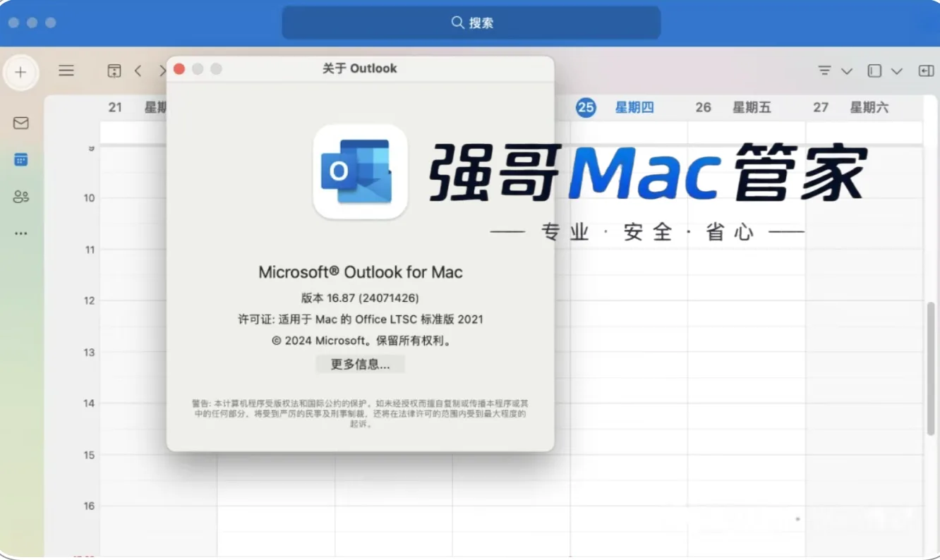Screen dimensions: 940x560
Task: Expand the filter dropdown arrow
Action: 847,71
